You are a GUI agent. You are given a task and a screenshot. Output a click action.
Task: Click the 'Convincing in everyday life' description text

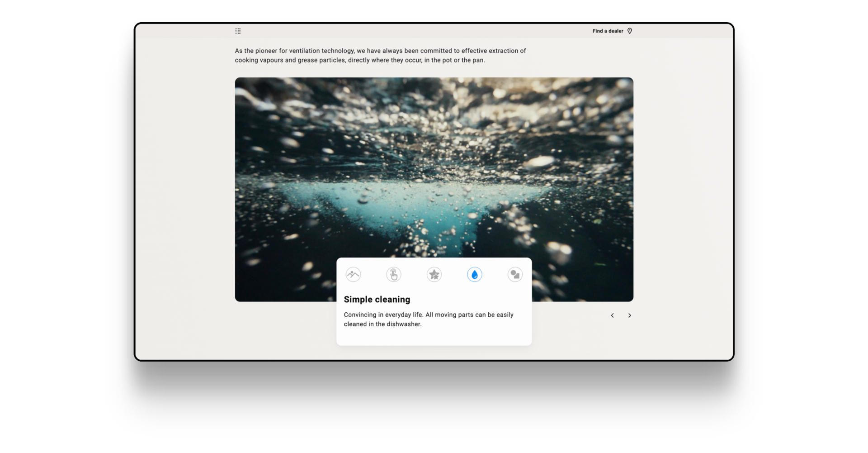click(428, 319)
